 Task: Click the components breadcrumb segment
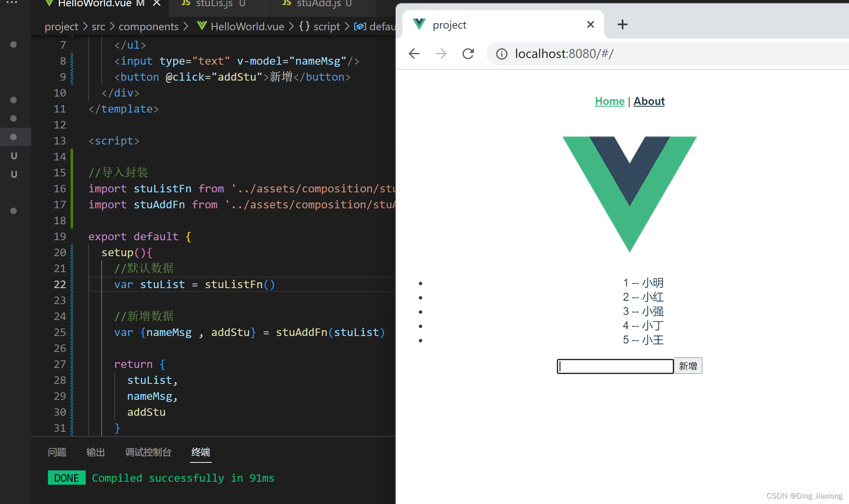[149, 26]
